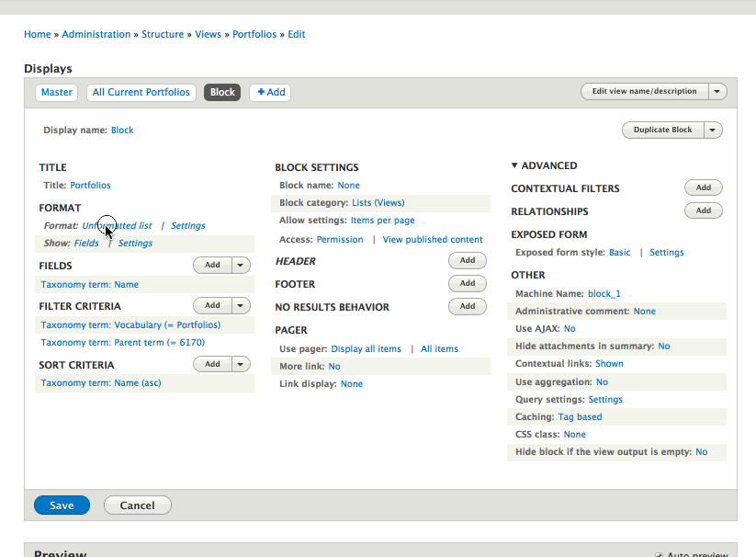756x557 pixels.
Task: Select the Block display tab
Action: click(222, 92)
